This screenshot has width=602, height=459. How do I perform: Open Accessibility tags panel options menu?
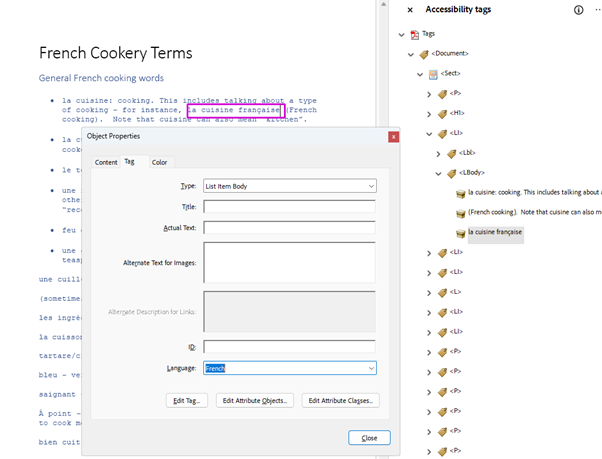point(598,10)
